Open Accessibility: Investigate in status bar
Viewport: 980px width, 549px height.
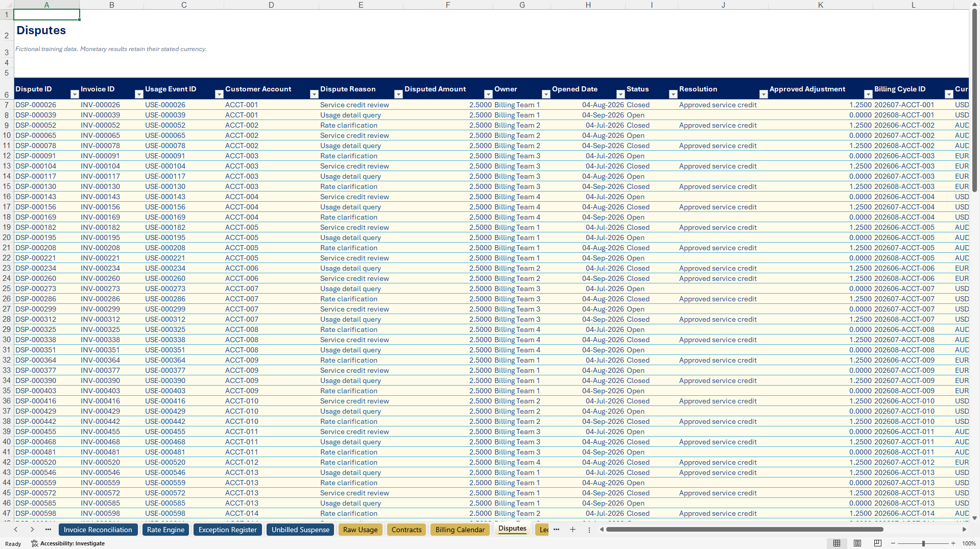click(x=68, y=543)
